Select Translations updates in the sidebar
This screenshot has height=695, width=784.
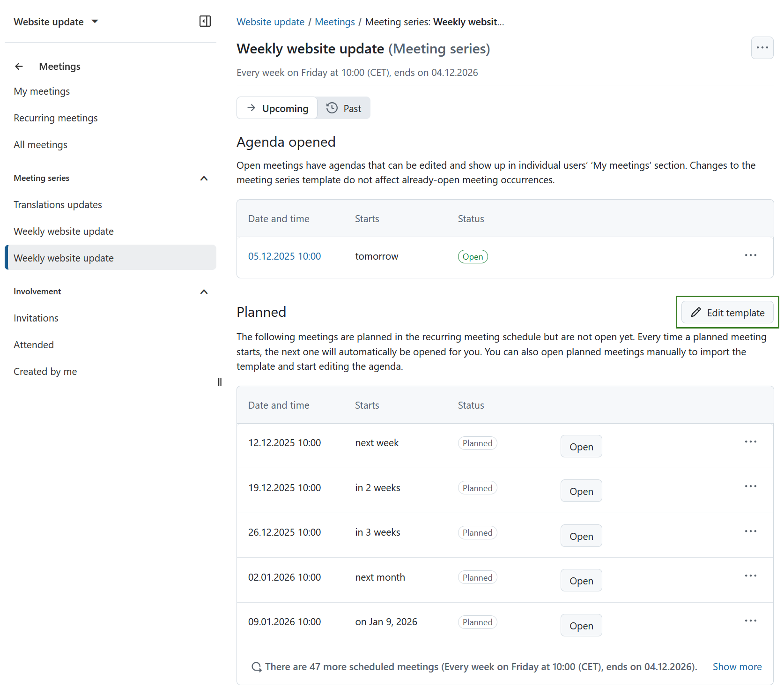tap(58, 204)
